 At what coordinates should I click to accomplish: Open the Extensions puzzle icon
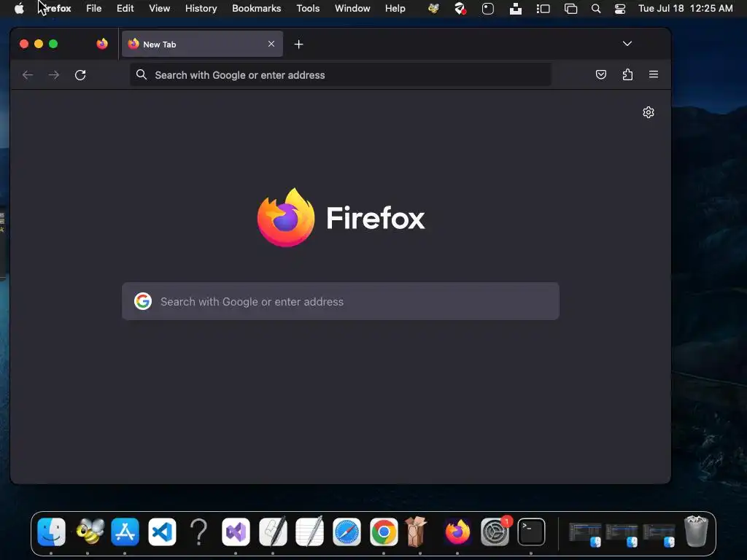[627, 74]
